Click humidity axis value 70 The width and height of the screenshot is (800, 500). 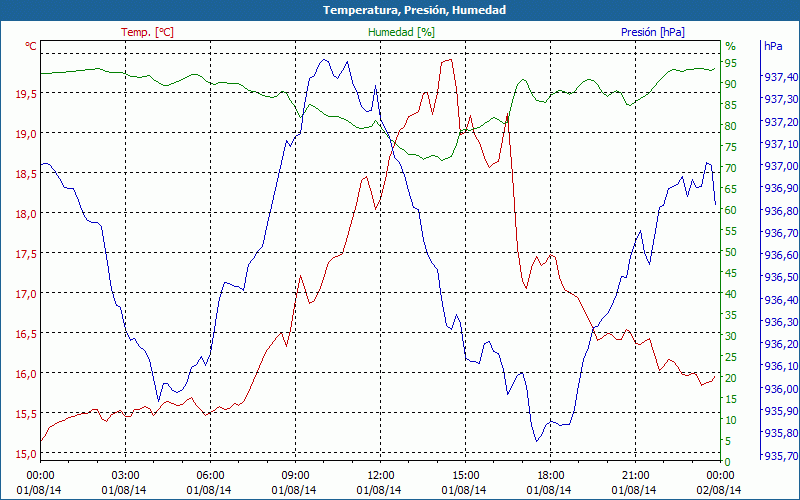731,168
